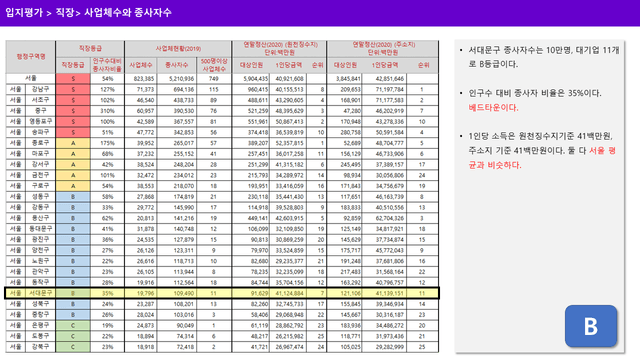The width and height of the screenshot is (640, 360).
Task: Click the 강북구 row at table bottom
Action: pos(222,347)
